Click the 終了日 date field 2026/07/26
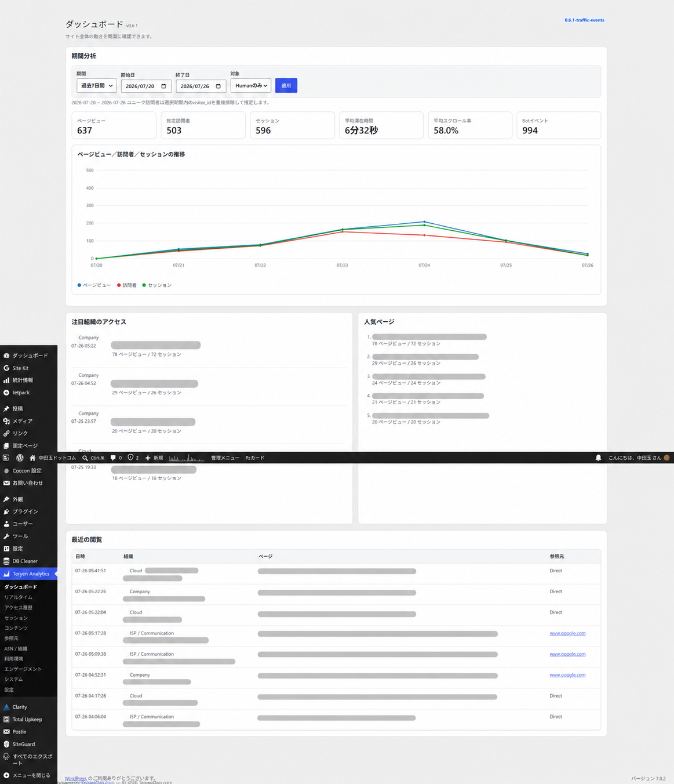 click(x=201, y=86)
